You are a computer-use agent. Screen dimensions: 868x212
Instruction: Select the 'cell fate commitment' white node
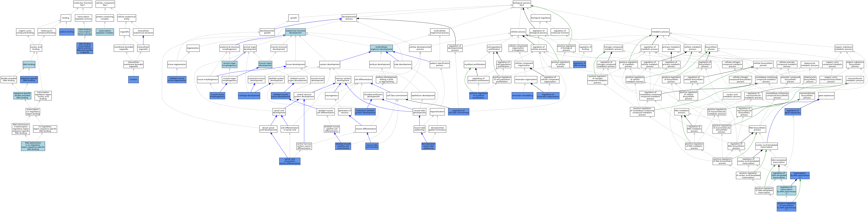click(397, 96)
